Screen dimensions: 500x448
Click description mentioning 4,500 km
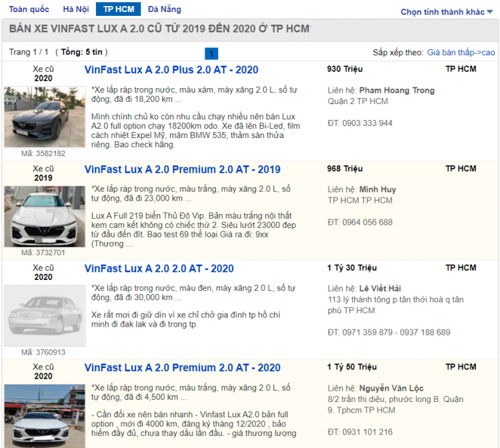(191, 392)
